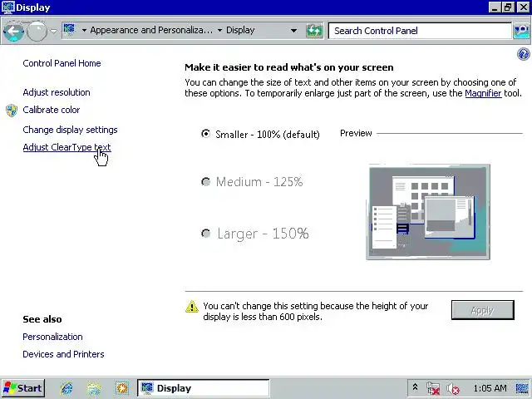
Task: Open the address bar history dropdown
Action: 293,31
